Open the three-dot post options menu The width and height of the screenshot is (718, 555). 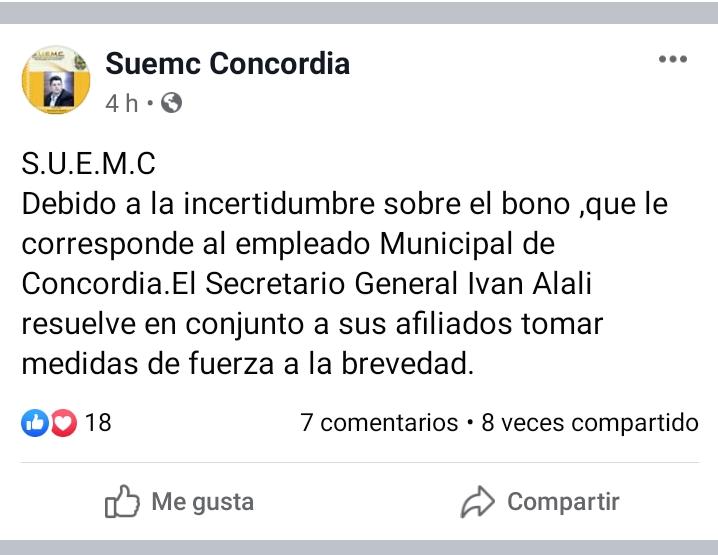point(672,60)
